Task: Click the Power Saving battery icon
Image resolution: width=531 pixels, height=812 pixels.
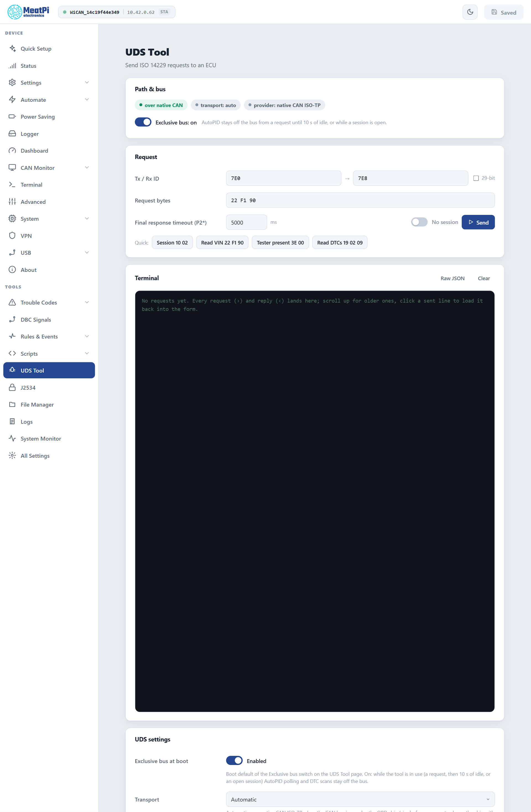Action: point(12,117)
